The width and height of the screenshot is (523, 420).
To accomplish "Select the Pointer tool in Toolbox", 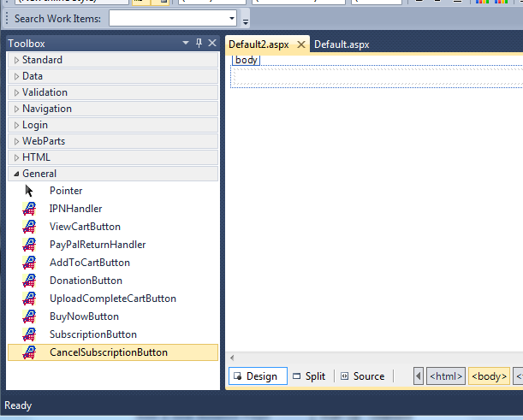I will click(65, 191).
